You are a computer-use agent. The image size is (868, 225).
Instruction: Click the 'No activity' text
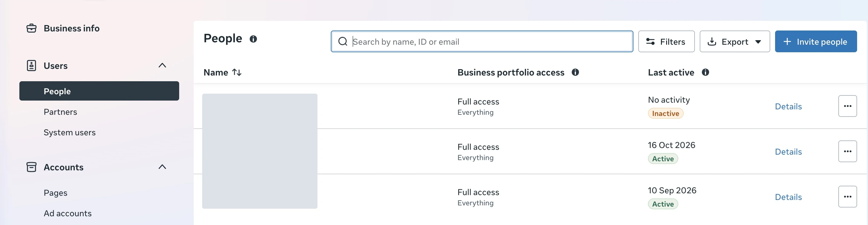coord(669,100)
